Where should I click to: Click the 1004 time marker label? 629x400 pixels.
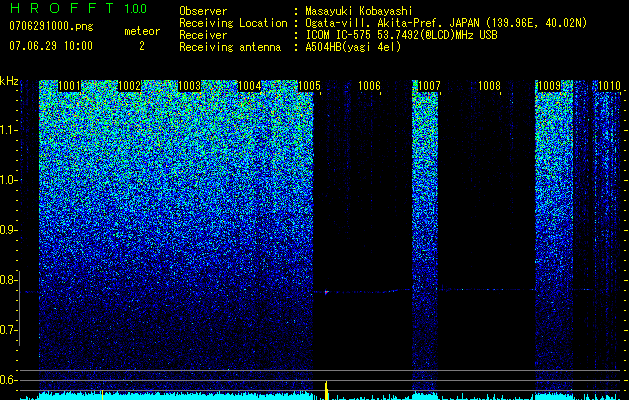click(x=250, y=85)
